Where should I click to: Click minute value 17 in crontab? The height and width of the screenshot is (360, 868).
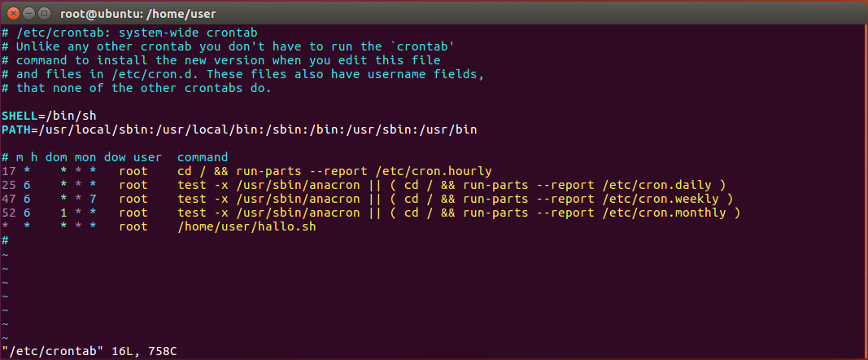coord(9,171)
